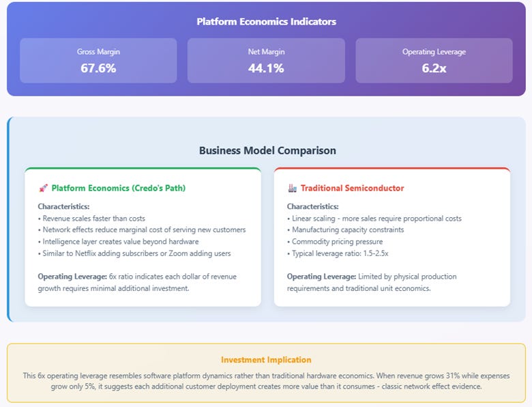Click 'Manufacturing capacity constraints' bullet
532x407 pixels.
tap(345, 230)
